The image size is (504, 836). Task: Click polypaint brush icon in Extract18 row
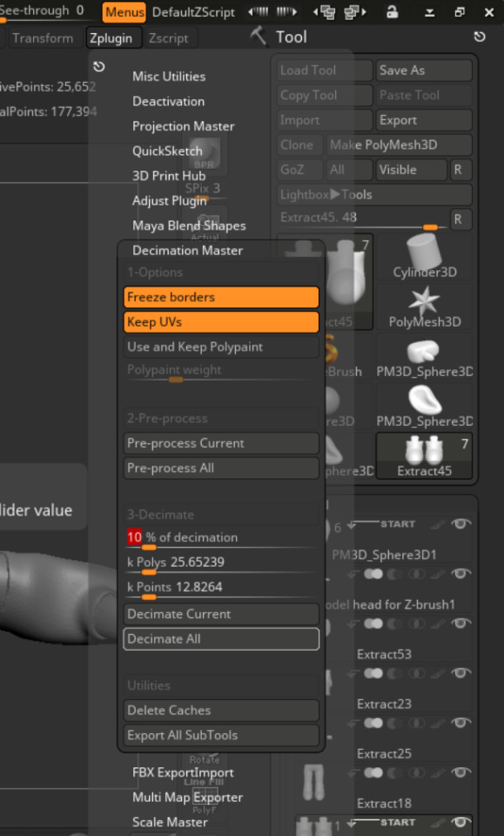[x=437, y=772]
